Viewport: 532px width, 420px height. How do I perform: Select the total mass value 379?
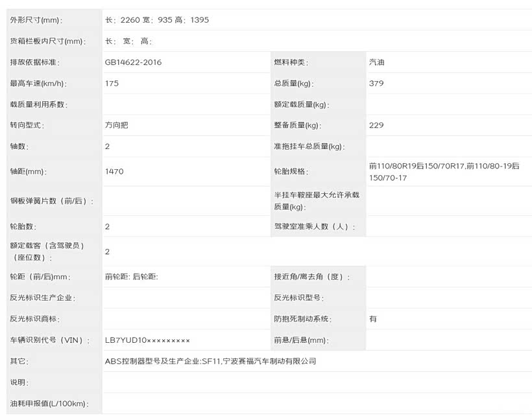point(376,84)
